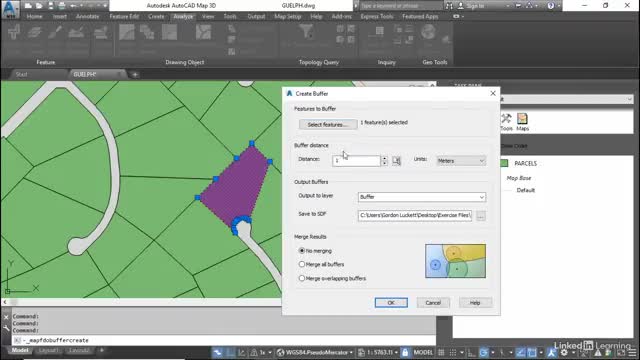Open the Units dropdown showing Meters

pos(461,161)
